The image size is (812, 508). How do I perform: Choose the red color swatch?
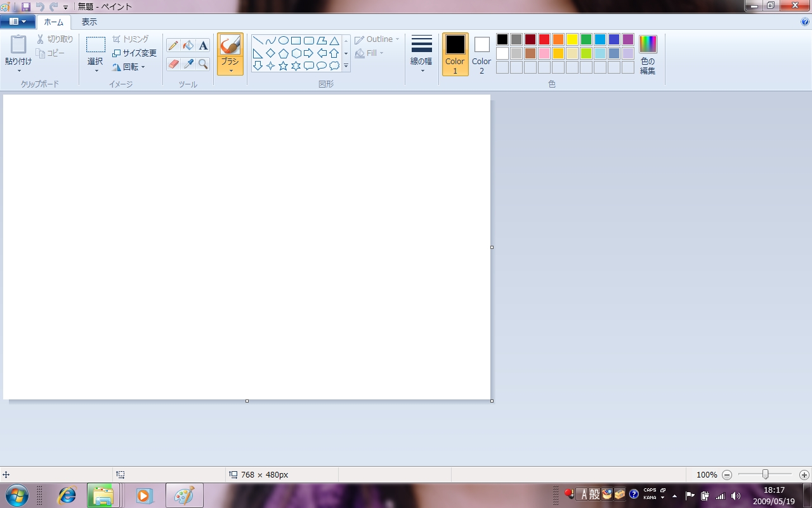coord(544,39)
